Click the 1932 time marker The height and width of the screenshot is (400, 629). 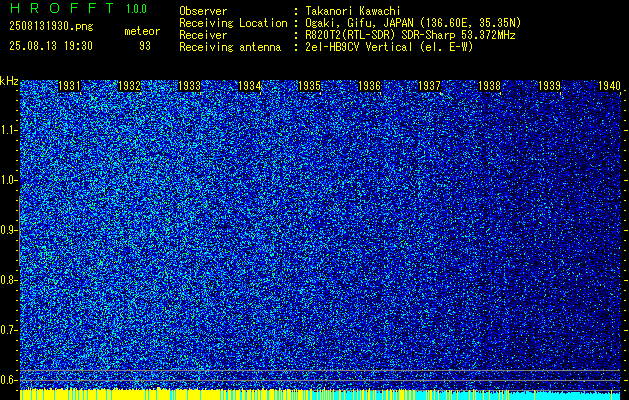point(130,86)
